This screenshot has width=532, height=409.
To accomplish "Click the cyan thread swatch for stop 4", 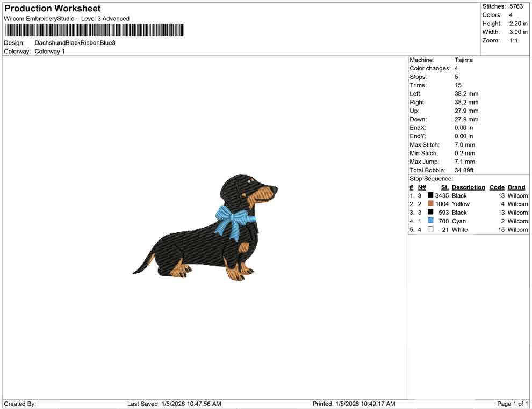I will 429,221.
